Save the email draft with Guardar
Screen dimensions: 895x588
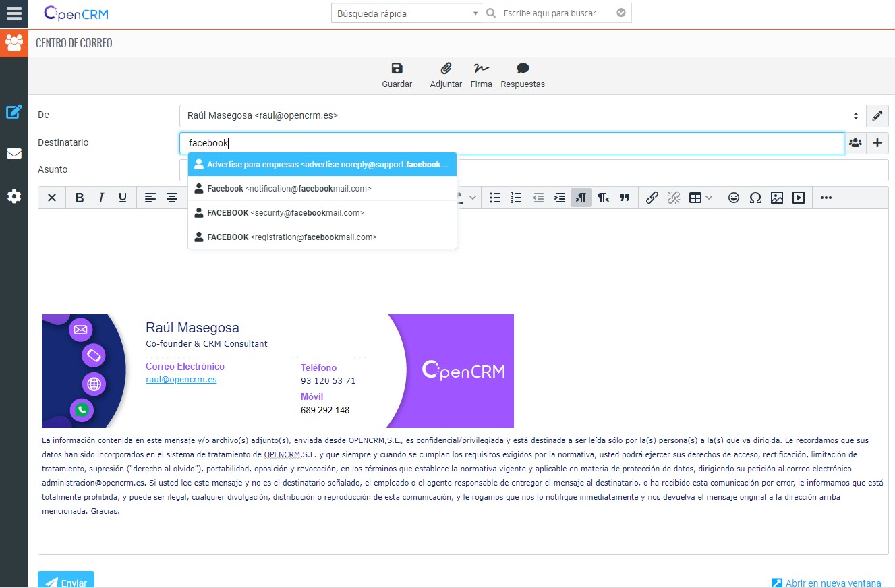(x=397, y=76)
